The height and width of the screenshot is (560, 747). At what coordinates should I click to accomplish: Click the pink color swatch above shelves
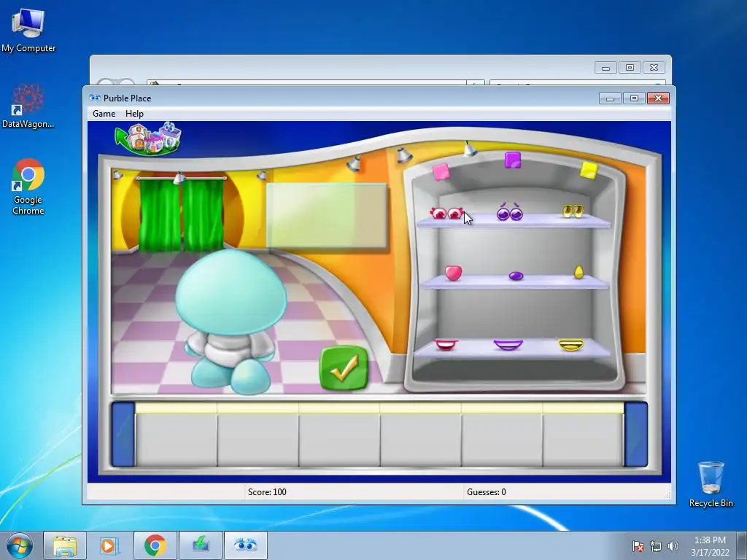click(441, 171)
